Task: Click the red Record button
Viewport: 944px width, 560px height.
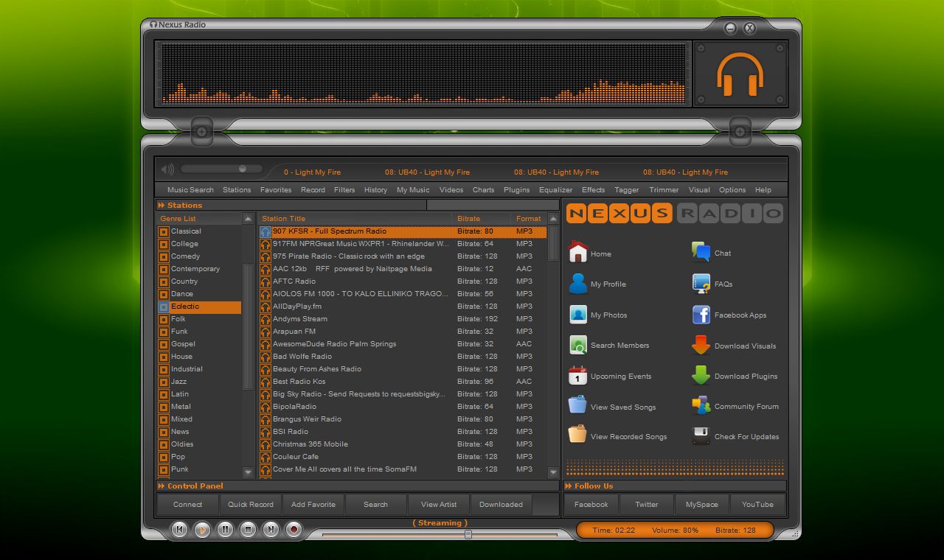Action: tap(294, 529)
